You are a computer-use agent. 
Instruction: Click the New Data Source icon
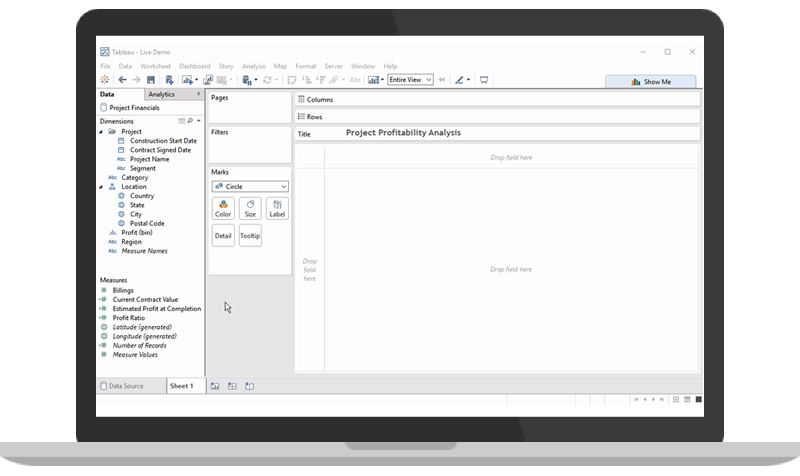tap(169, 80)
